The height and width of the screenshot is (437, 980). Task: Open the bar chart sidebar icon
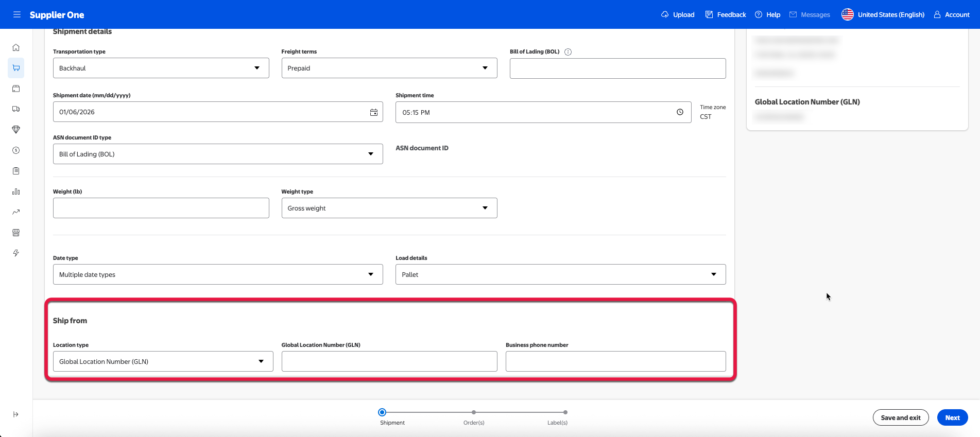pyautogui.click(x=16, y=191)
